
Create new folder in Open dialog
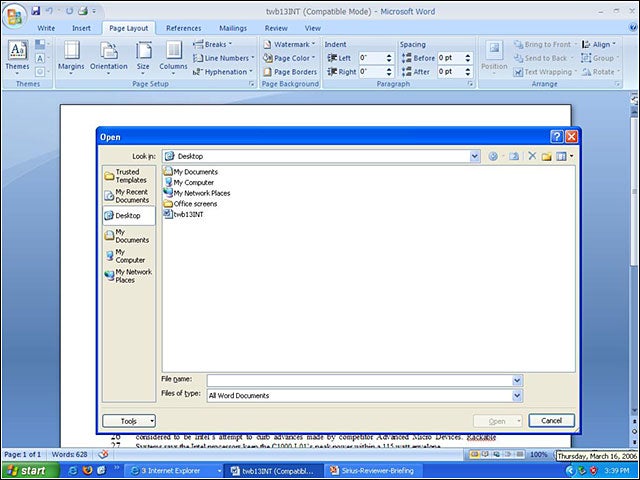[547, 156]
